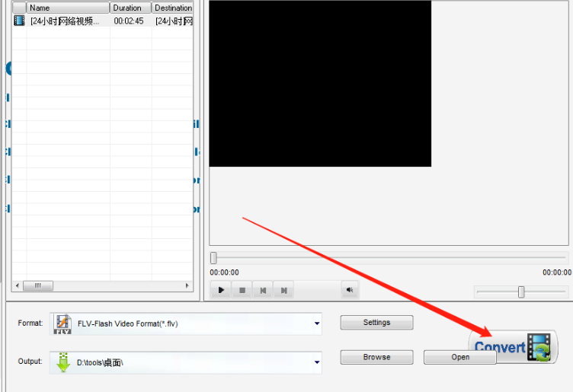Sort by Duration column header

(130, 8)
